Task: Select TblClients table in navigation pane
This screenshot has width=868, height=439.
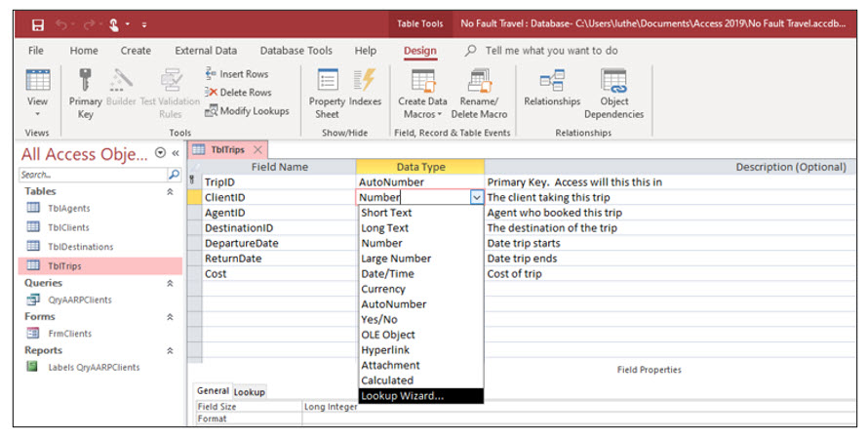Action: [68, 227]
